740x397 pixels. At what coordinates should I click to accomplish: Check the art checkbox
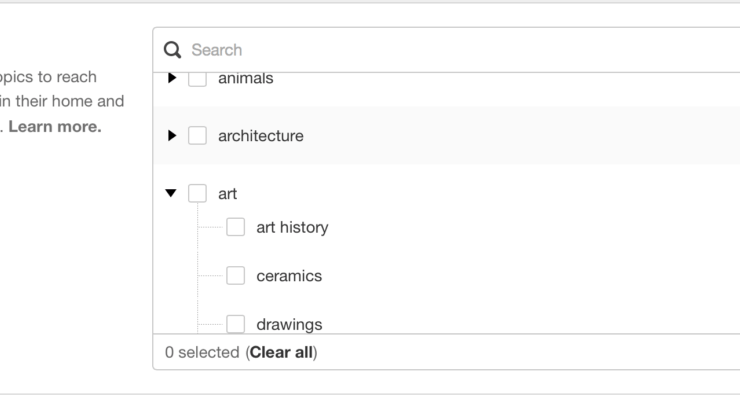point(197,193)
